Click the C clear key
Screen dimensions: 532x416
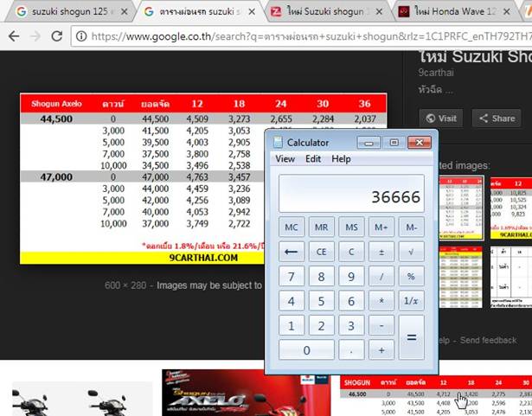coord(351,252)
